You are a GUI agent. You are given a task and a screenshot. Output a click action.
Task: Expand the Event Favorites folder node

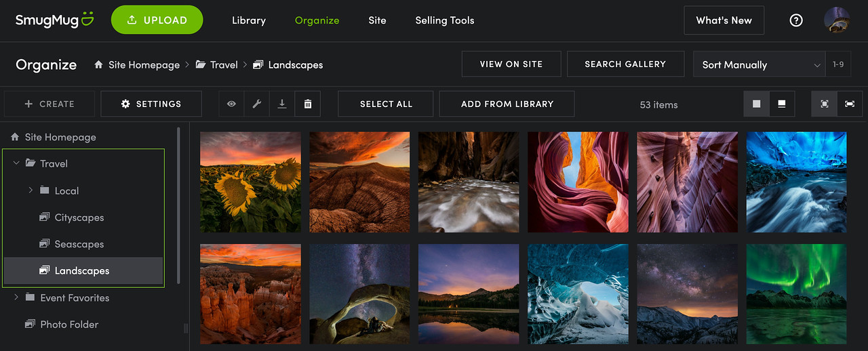(16, 297)
